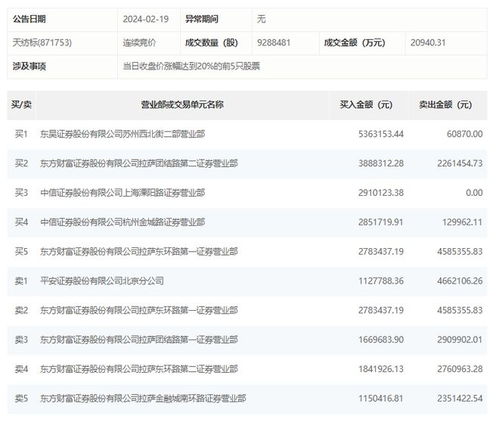This screenshot has width=499, height=425.
Task: Select 拉萨团结路第一证券营业部 in row 卖3
Action: tap(139, 340)
